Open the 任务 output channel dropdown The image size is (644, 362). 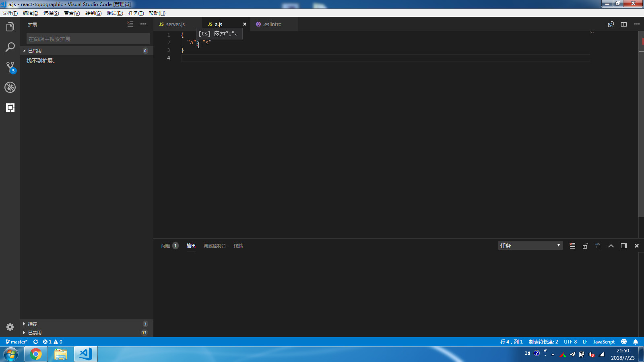(x=530, y=245)
